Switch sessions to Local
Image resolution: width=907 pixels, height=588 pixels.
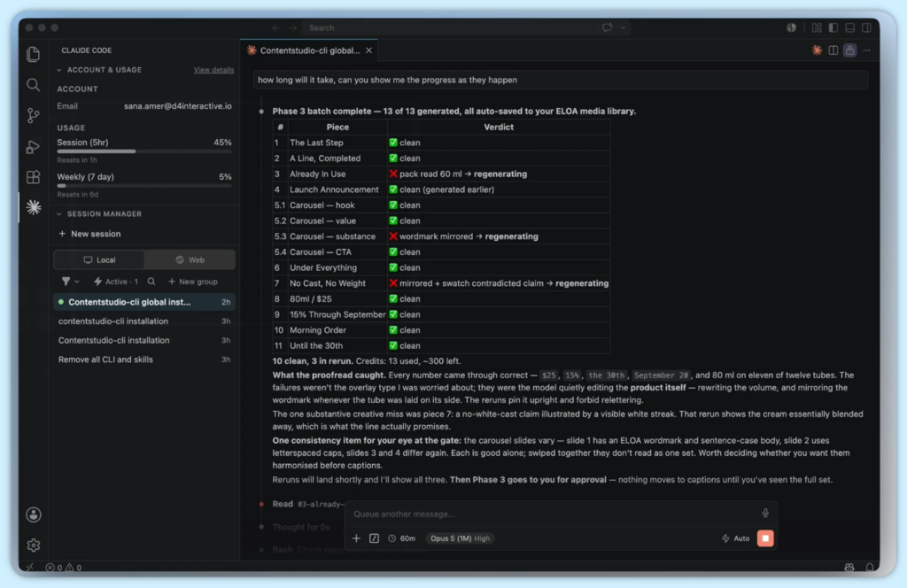point(99,259)
